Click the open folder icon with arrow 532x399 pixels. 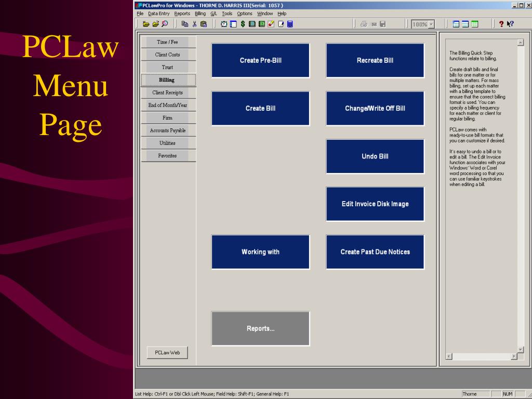[x=155, y=24]
